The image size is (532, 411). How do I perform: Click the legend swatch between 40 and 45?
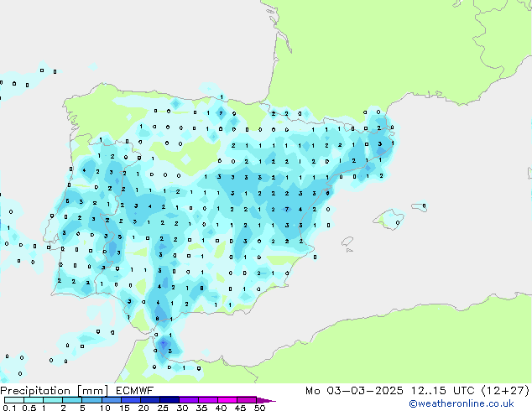pos(227,400)
